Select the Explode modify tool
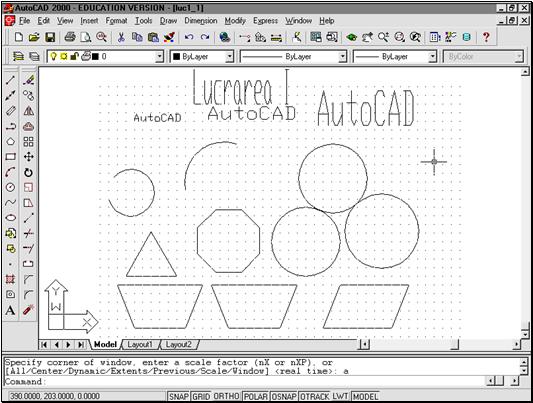Viewport: 533px width, 403px height. click(29, 310)
